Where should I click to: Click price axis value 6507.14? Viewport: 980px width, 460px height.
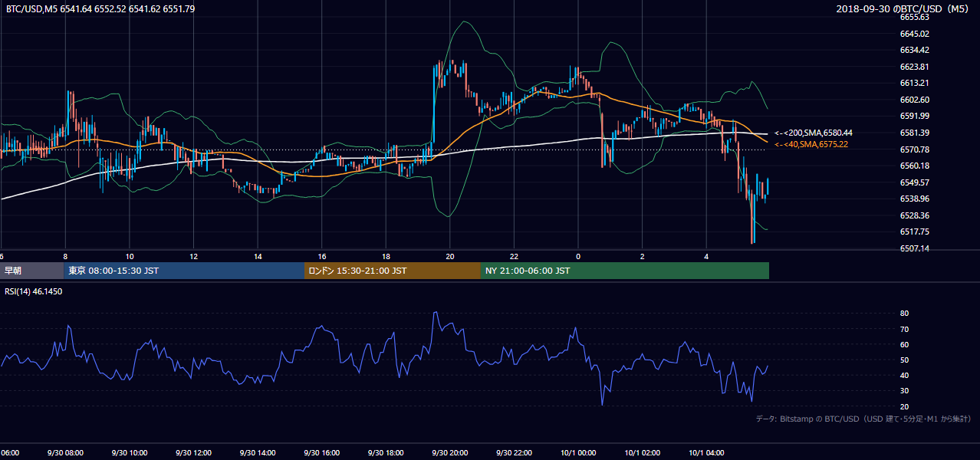(915, 248)
